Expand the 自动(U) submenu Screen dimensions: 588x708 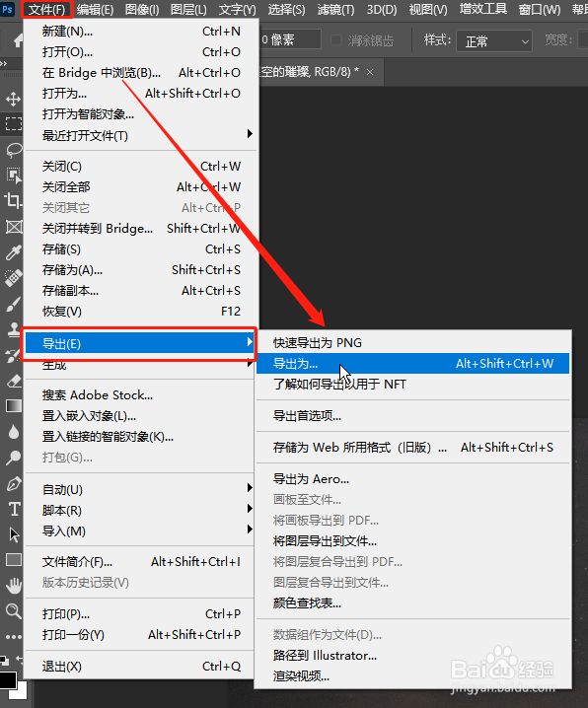(141, 489)
